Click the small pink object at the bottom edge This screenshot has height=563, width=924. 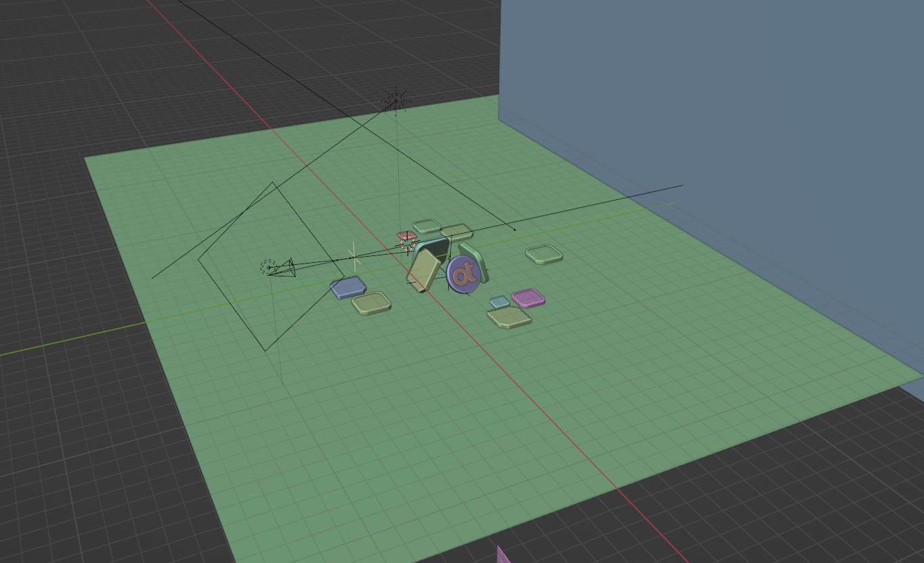[503, 556]
